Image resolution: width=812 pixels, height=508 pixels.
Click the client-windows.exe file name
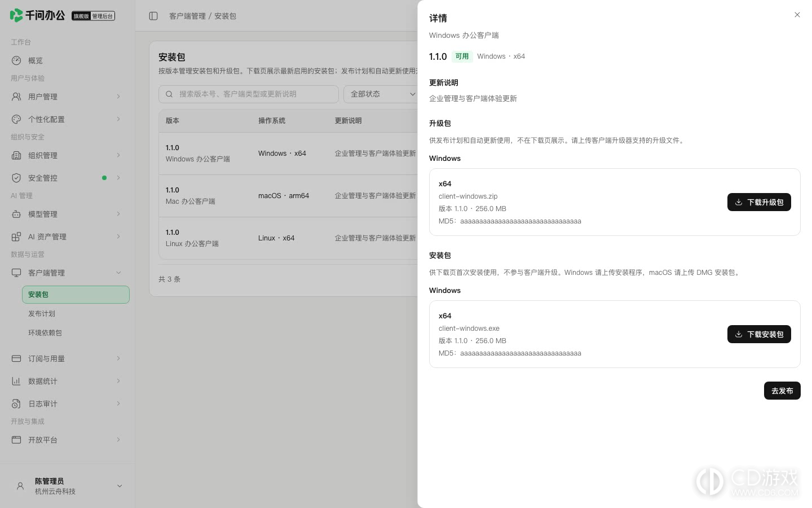coord(469,329)
